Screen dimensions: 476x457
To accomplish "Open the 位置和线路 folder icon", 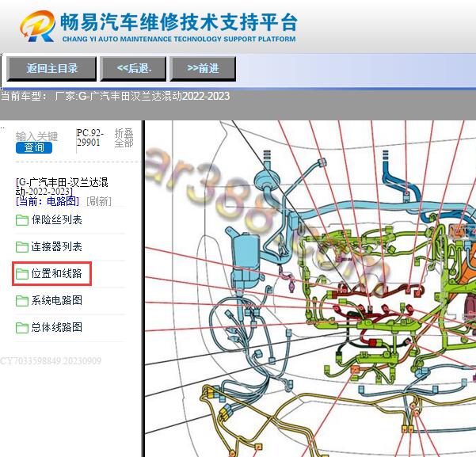I will 22,273.
